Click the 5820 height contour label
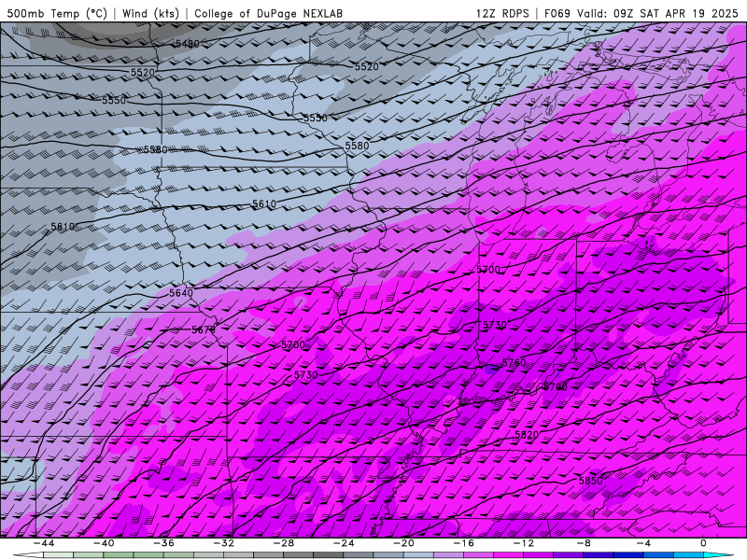Viewport: 747px width, 560px height. tap(527, 435)
